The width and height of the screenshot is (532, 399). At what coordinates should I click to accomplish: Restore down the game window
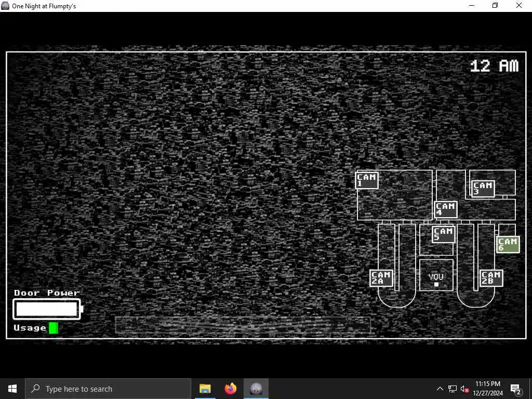pos(495,5)
